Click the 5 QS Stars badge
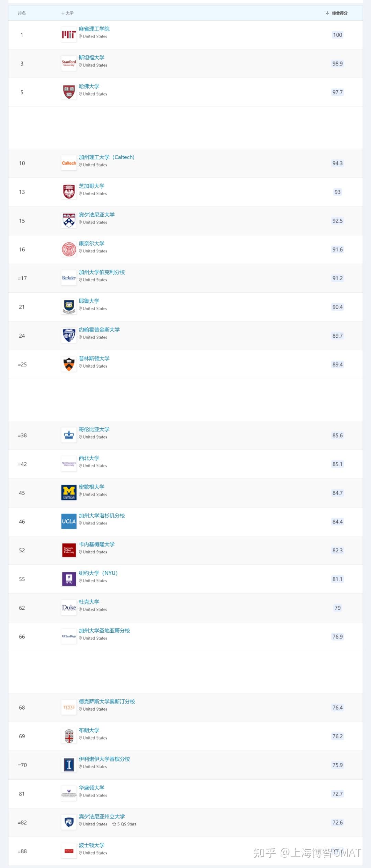The image size is (371, 868). pyautogui.click(x=124, y=824)
